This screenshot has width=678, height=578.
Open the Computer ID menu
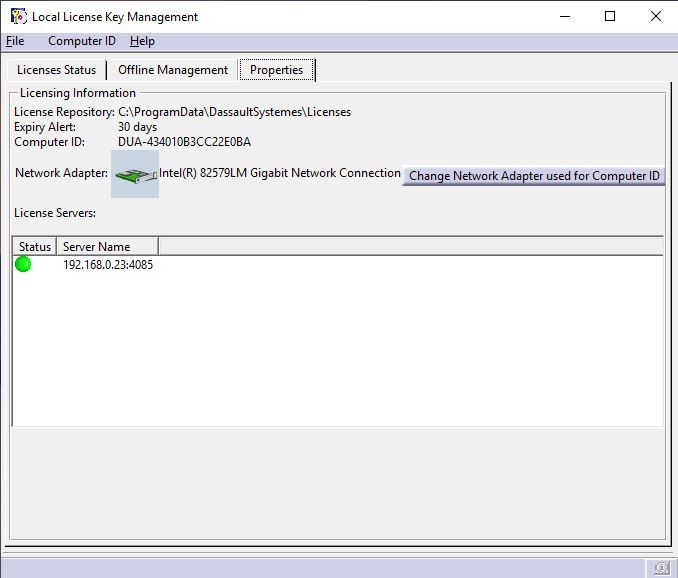82,41
